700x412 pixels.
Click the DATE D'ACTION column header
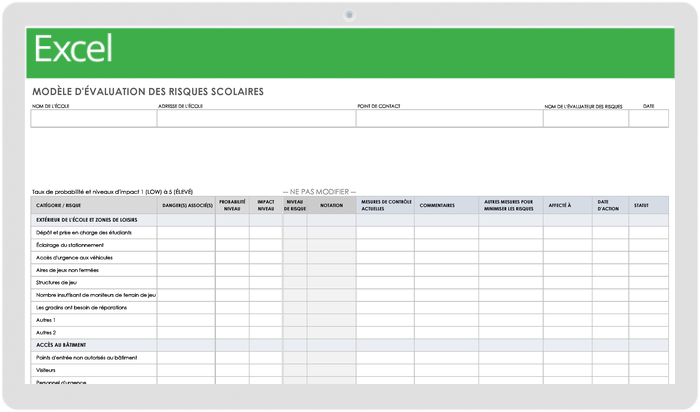610,205
